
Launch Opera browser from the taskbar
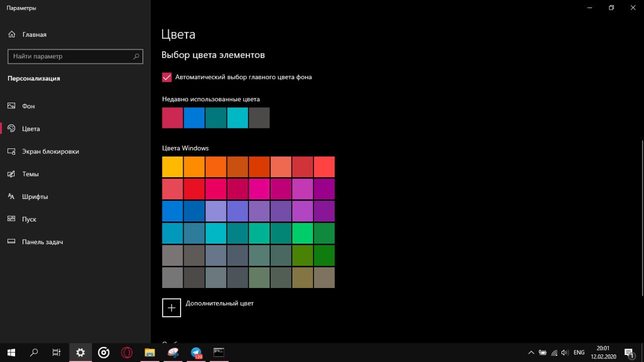[127, 352]
